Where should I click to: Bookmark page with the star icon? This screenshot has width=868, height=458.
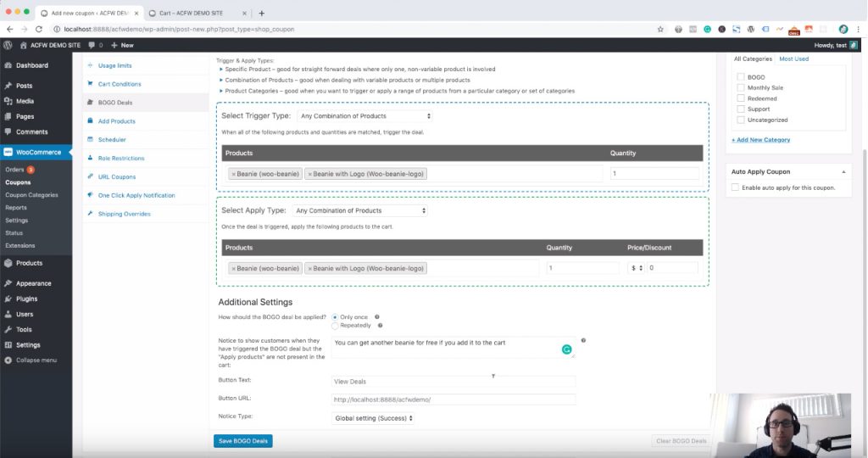pos(660,30)
